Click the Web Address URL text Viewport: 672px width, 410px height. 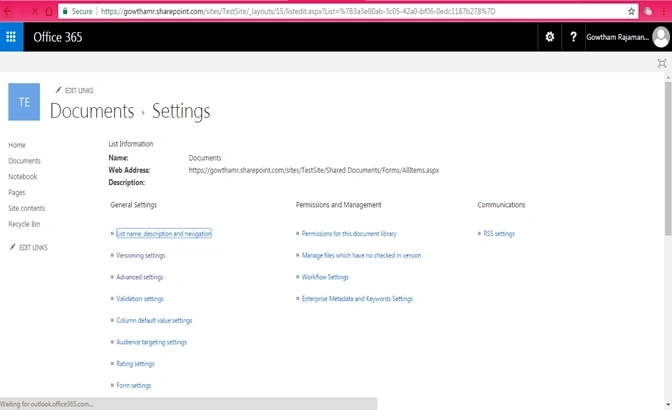[x=314, y=170]
